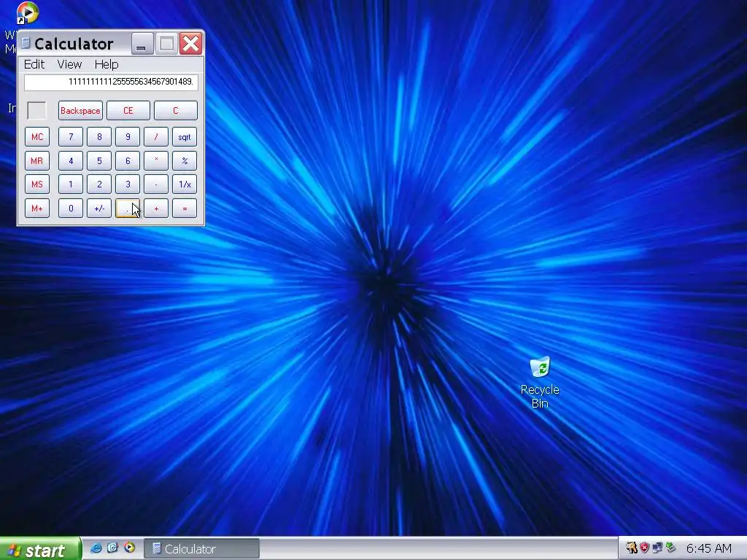Close the Calculator window

point(190,44)
